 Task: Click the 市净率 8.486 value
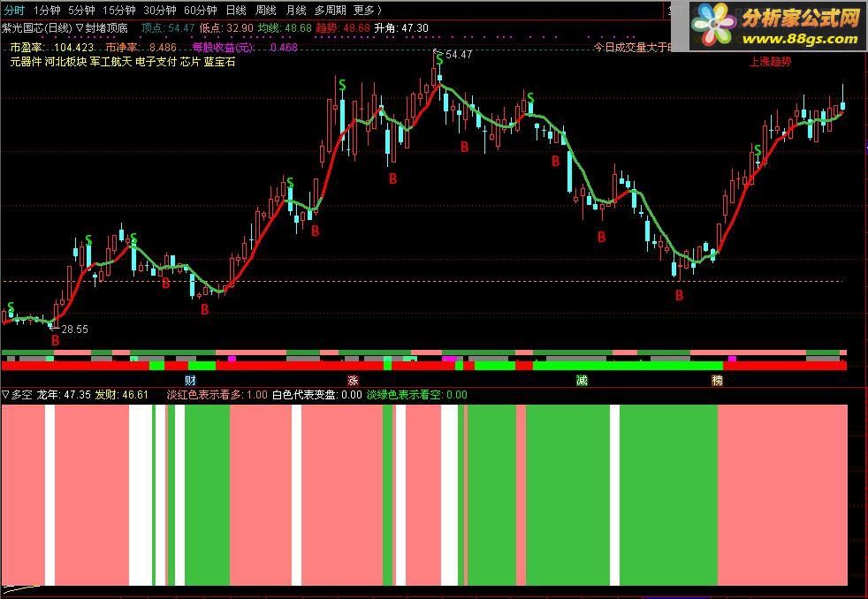click(163, 48)
